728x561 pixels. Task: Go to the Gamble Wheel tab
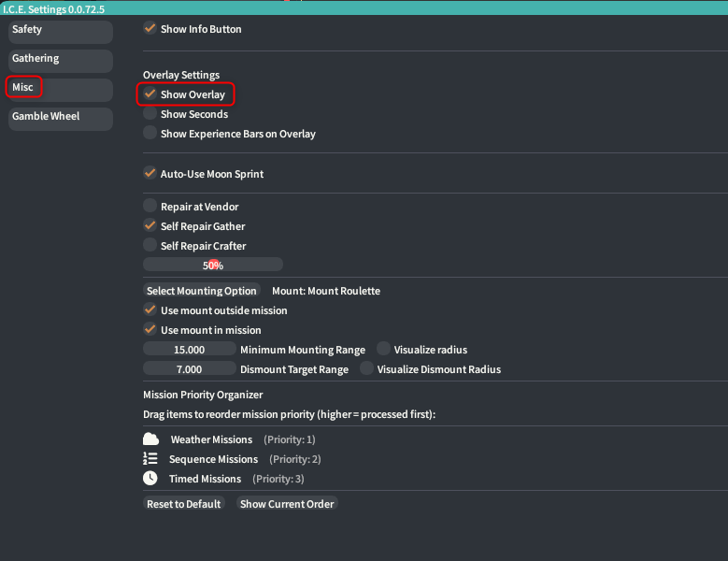(x=60, y=117)
